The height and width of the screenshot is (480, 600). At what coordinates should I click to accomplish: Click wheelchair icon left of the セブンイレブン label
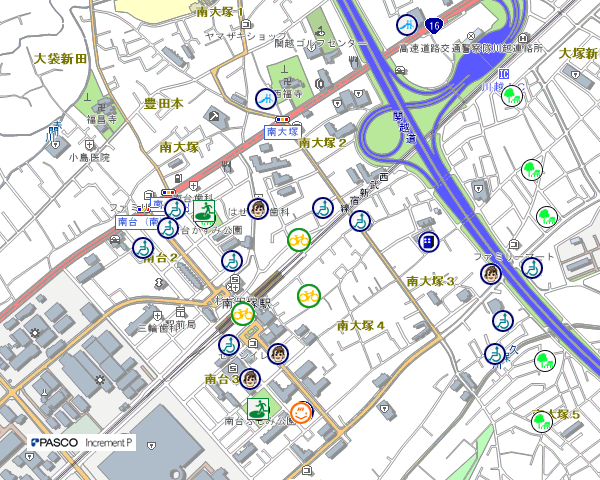point(229,345)
